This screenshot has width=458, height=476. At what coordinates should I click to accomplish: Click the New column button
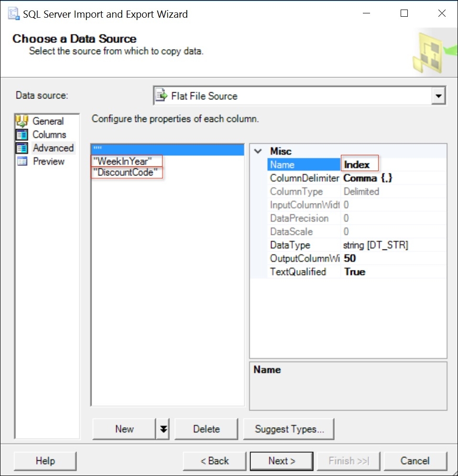click(x=124, y=429)
